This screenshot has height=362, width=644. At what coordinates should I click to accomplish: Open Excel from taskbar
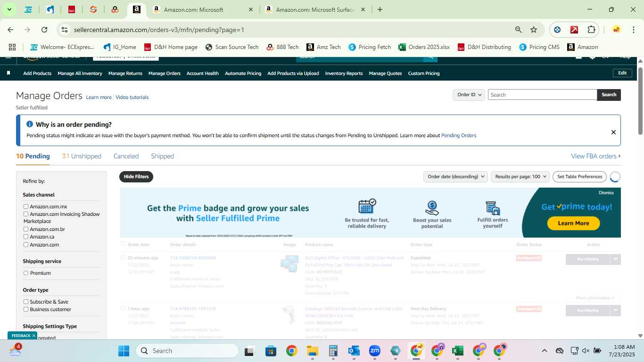point(458,351)
